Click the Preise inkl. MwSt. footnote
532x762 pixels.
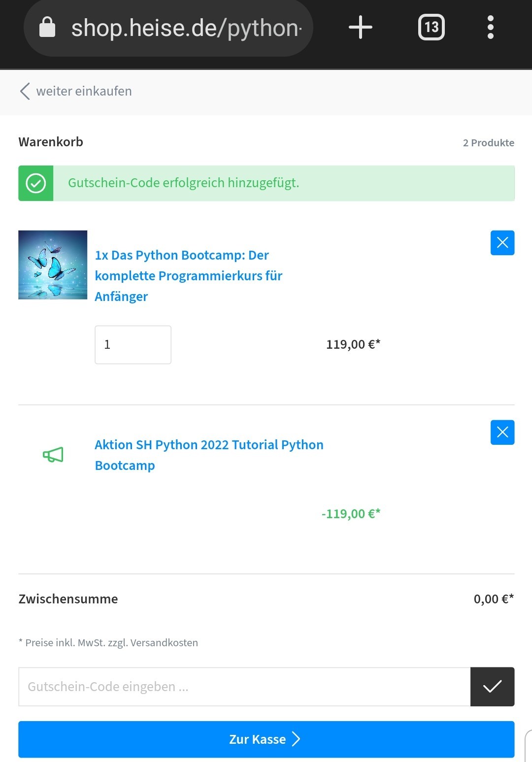(108, 643)
